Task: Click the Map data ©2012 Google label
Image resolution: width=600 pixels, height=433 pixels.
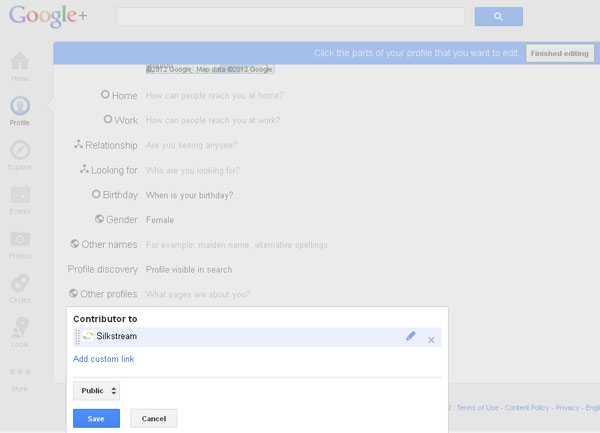Action: pos(234,69)
